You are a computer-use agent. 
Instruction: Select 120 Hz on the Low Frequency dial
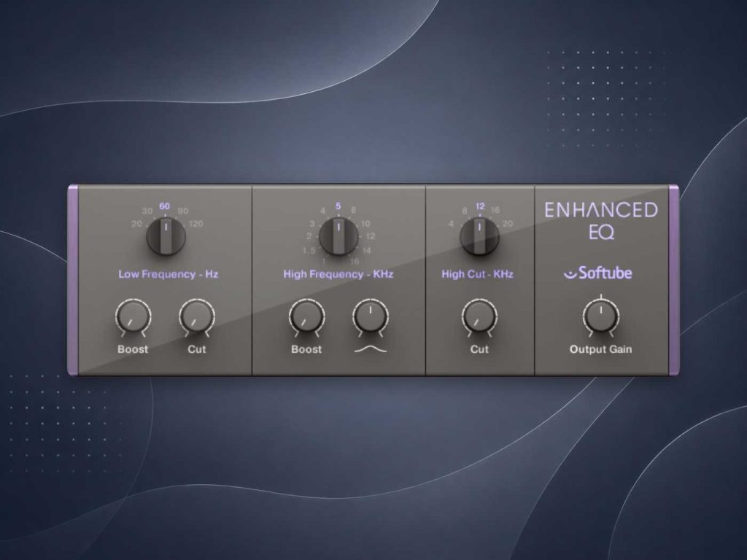point(196,224)
